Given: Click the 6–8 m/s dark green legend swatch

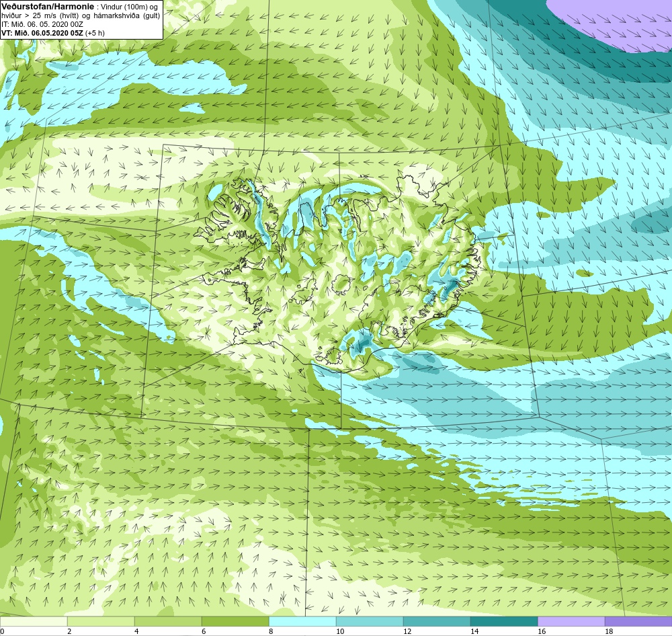Looking at the screenshot, I should click(235, 621).
